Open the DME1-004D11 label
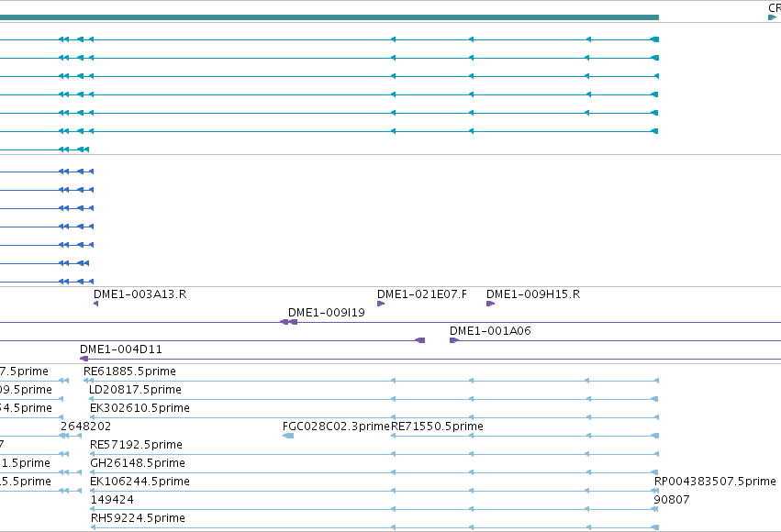The width and height of the screenshot is (781, 532). 121,349
